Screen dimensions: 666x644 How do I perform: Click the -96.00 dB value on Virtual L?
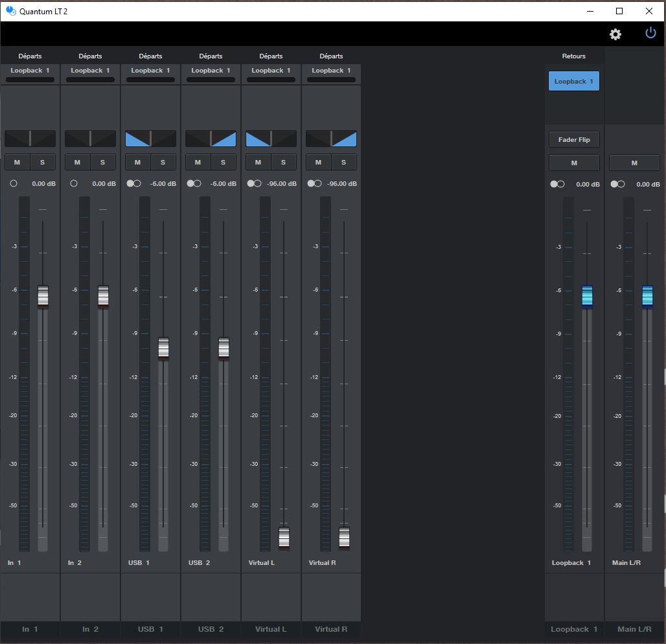(282, 184)
